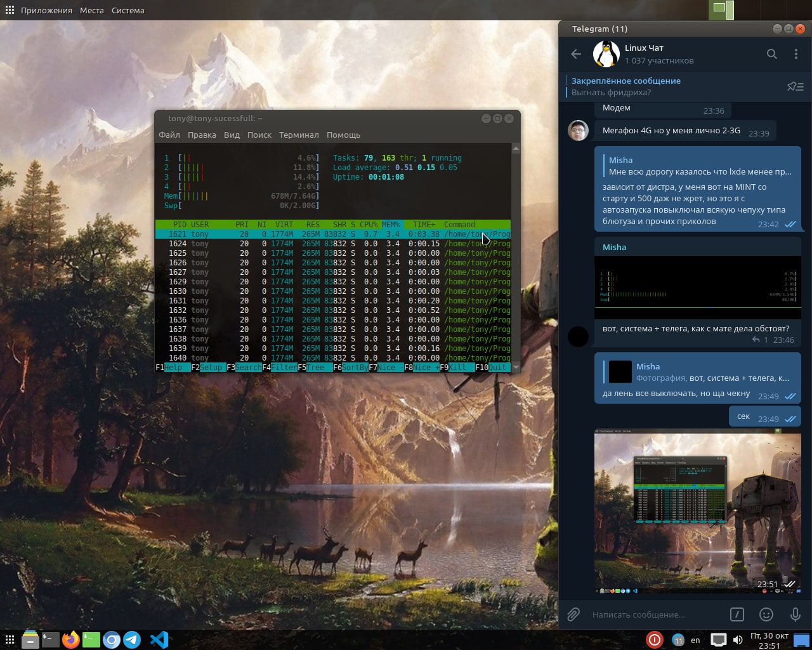
Task: Sort htop by the CPU% column header
Action: 369,225
